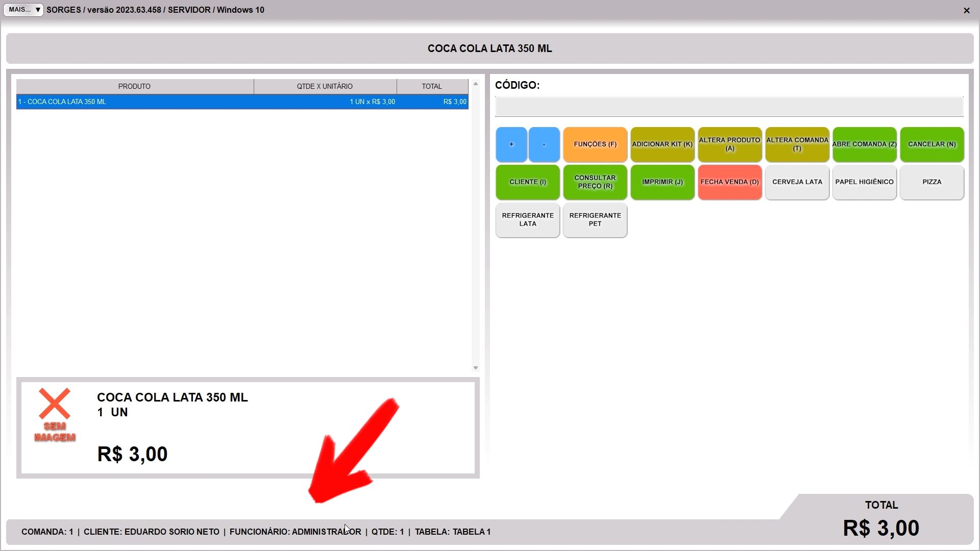Close the SORGES window
The height and width of the screenshot is (551, 980).
tap(966, 10)
